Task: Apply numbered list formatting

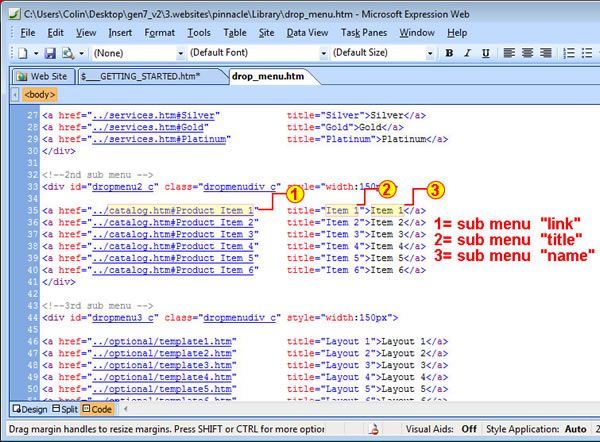Action: click(570, 53)
